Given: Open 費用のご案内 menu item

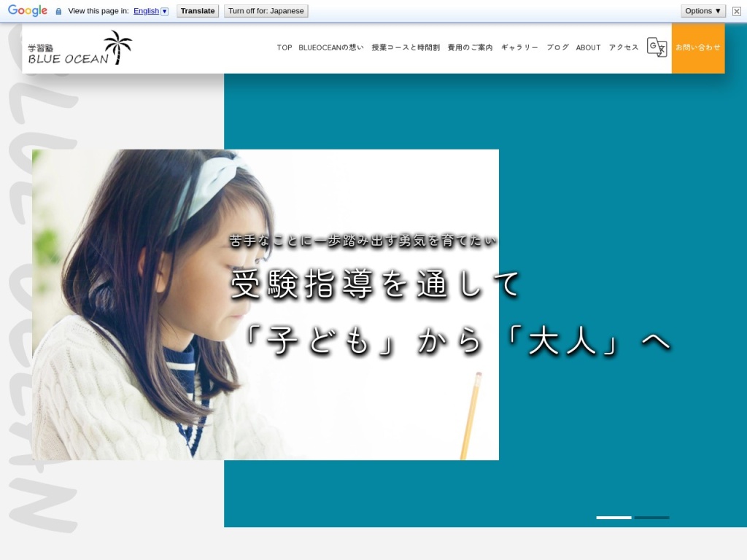Looking at the screenshot, I should click(x=470, y=47).
